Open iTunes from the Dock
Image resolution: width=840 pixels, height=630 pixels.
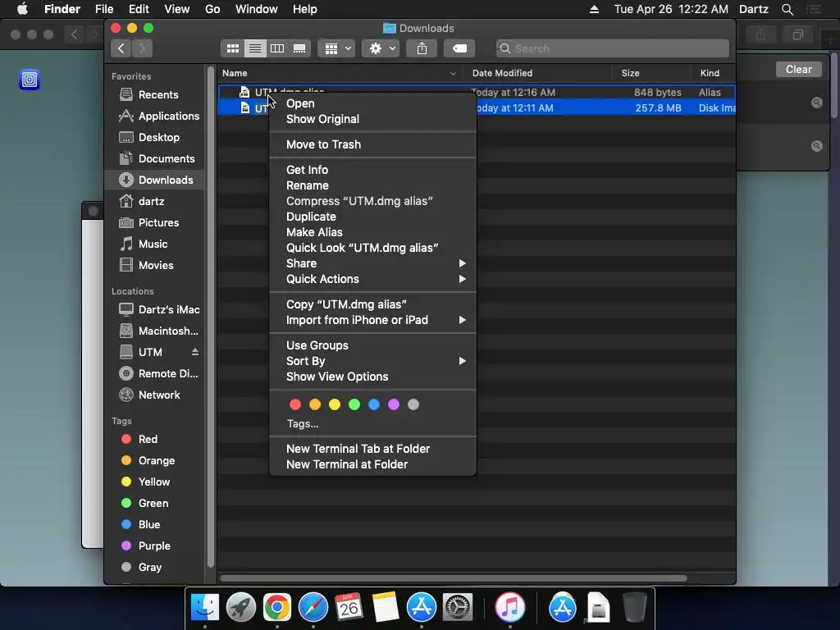(509, 608)
